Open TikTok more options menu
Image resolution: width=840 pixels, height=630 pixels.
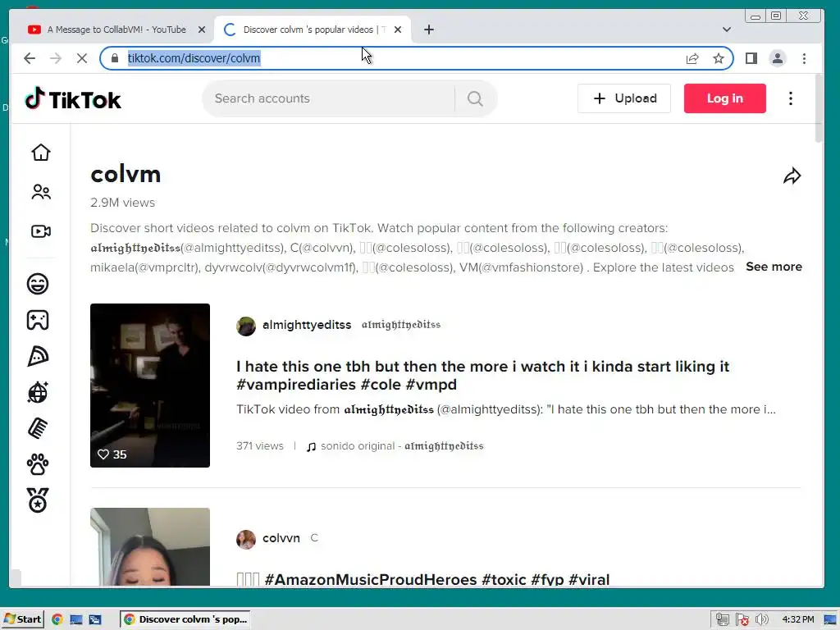point(791,98)
